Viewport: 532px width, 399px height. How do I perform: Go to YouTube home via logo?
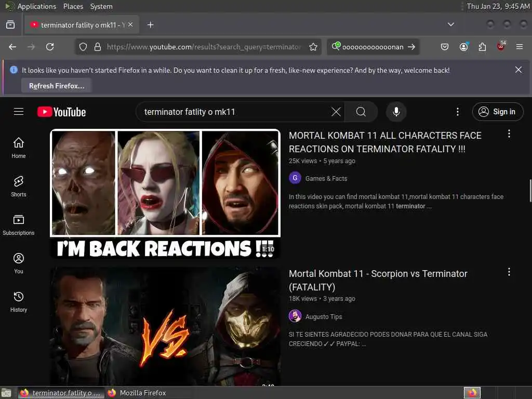[x=61, y=112]
